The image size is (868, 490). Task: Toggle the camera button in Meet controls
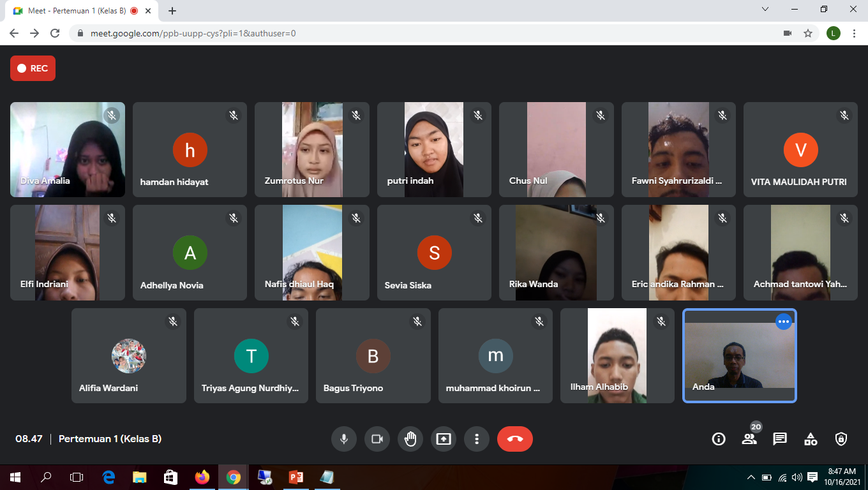[x=377, y=439]
